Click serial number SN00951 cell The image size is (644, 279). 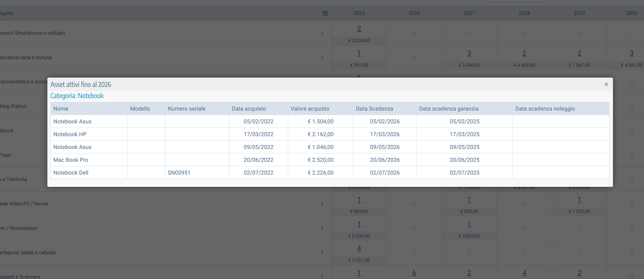click(x=179, y=173)
